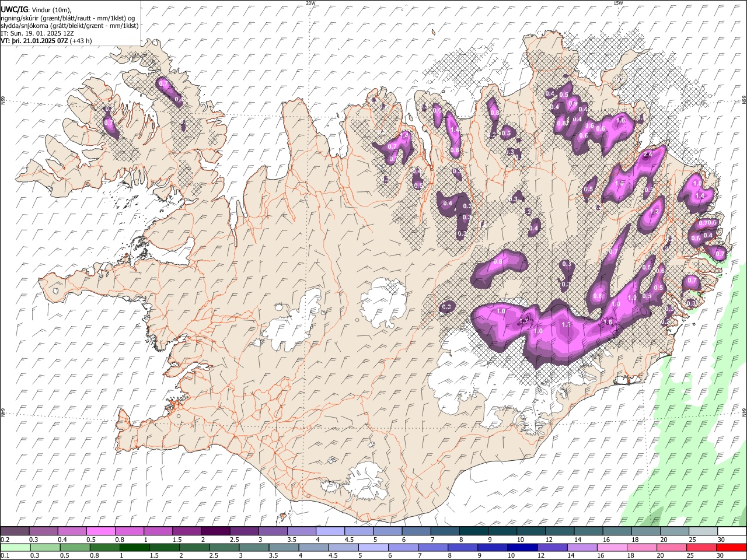Click the 'UWC/IG: Vindur (10m)' title text

[36, 9]
